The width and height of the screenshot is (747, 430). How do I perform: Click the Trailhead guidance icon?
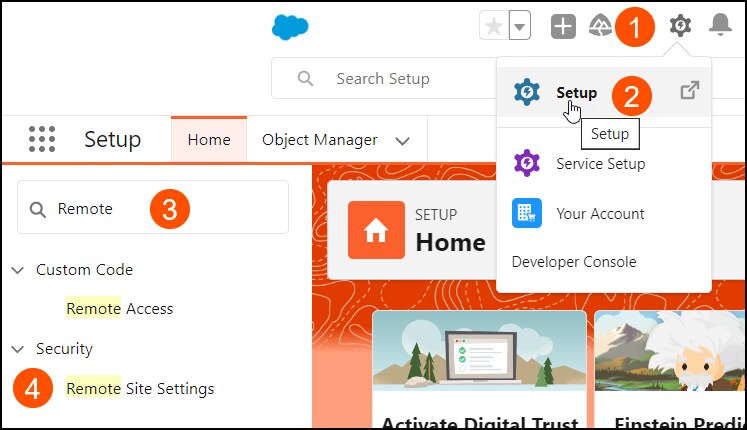pyautogui.click(x=600, y=26)
